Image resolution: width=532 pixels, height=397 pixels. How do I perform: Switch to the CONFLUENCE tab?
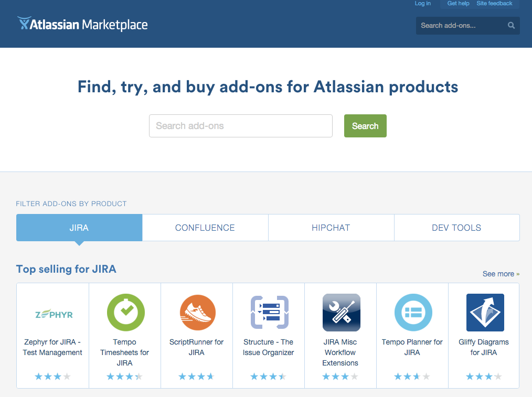coord(205,228)
